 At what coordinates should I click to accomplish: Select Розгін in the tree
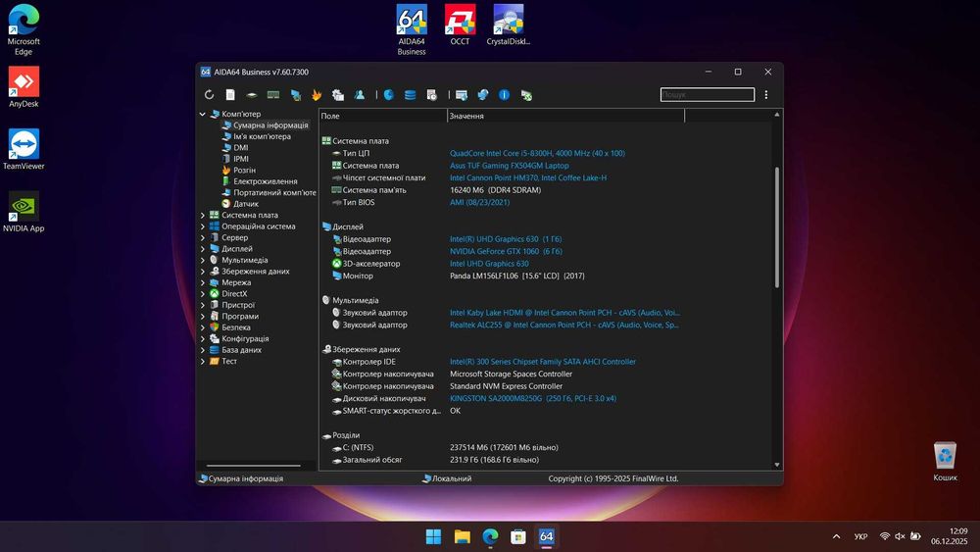(244, 170)
